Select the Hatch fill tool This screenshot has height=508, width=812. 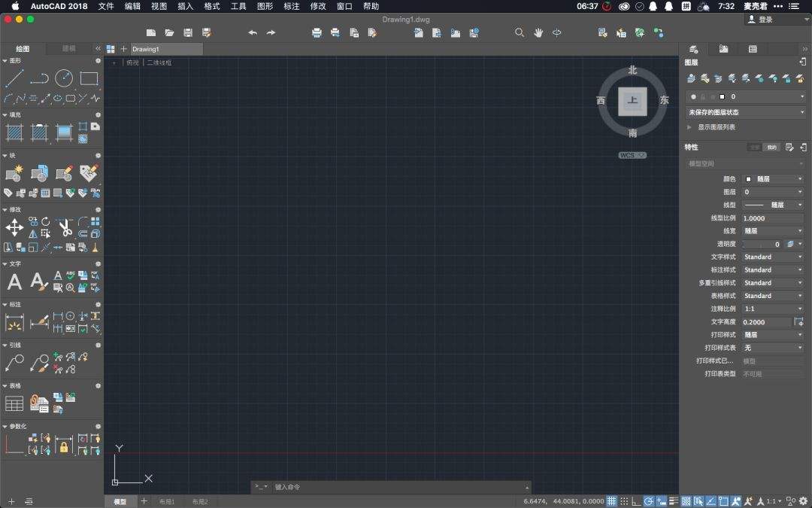14,132
